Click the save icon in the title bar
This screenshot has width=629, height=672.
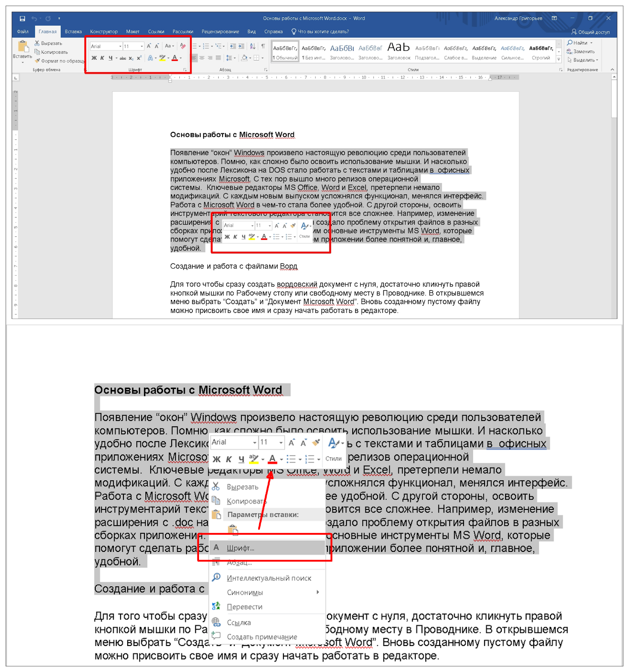[x=22, y=18]
